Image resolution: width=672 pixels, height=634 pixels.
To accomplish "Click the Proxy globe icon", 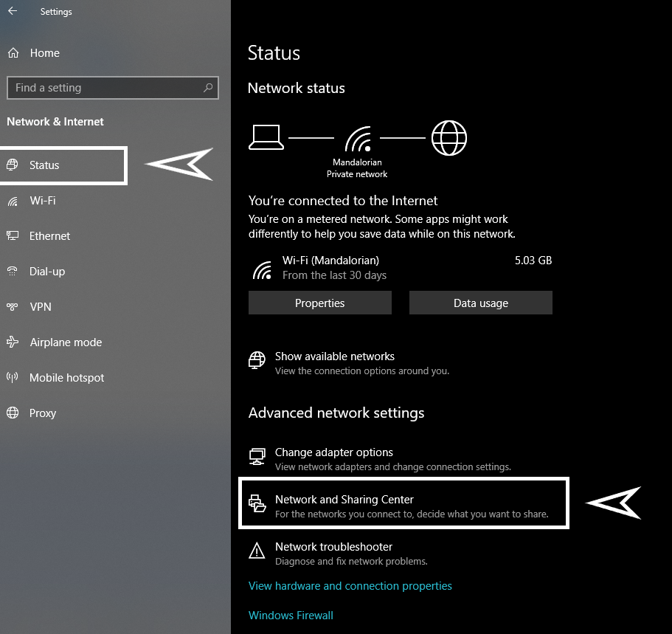I will 13,413.
